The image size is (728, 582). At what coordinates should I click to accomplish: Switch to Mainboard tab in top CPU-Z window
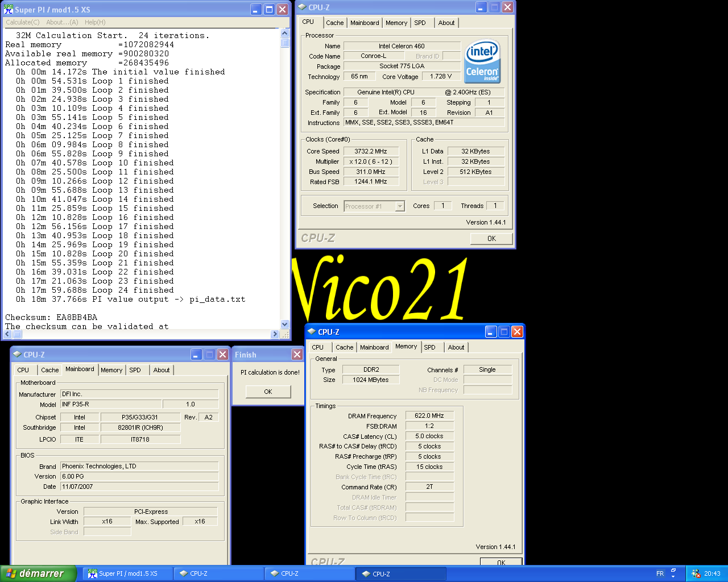(x=365, y=23)
